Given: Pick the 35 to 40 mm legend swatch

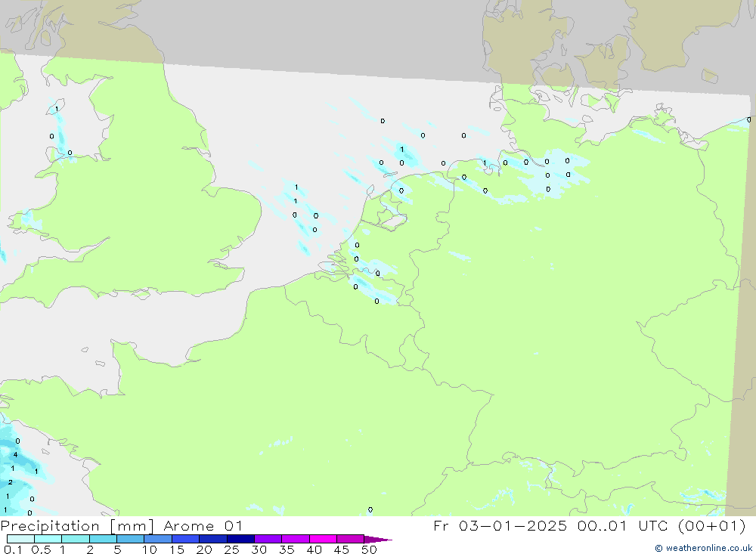Looking at the screenshot, I should click(x=295, y=539).
